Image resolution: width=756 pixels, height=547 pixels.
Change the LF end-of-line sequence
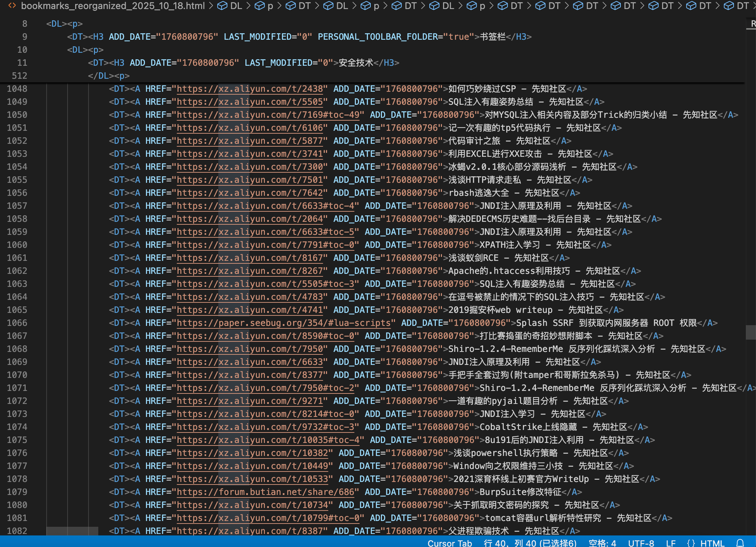click(x=671, y=543)
